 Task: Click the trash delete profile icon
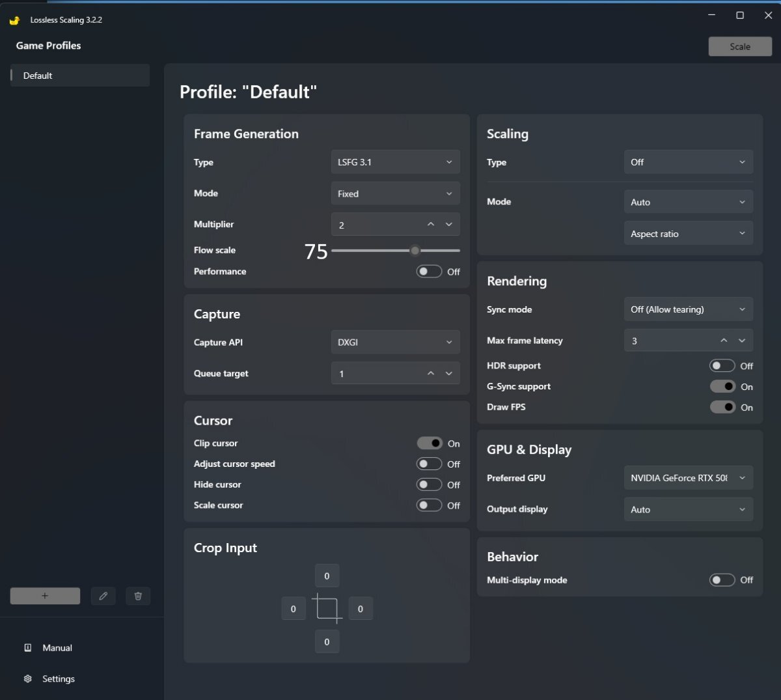138,596
